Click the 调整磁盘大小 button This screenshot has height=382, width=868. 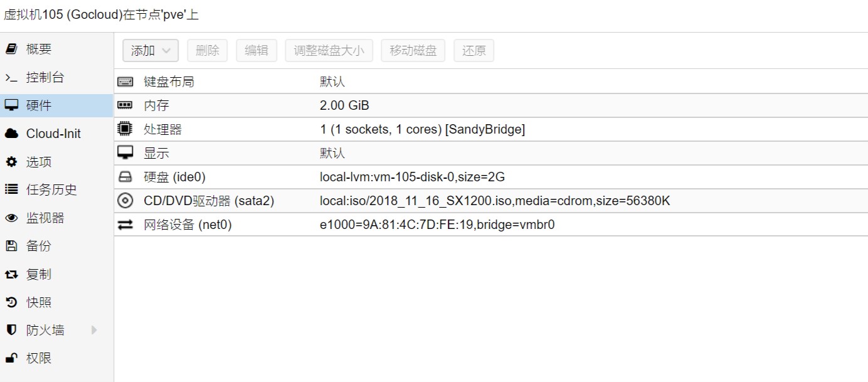tap(329, 51)
